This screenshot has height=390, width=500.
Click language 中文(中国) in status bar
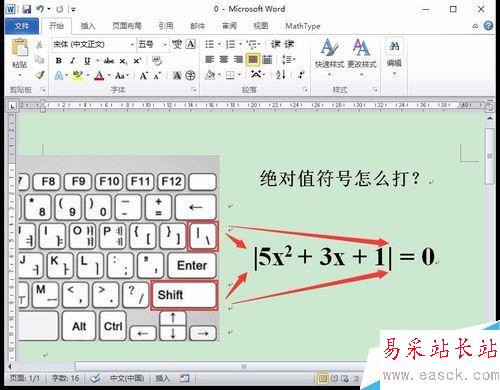[x=127, y=378]
